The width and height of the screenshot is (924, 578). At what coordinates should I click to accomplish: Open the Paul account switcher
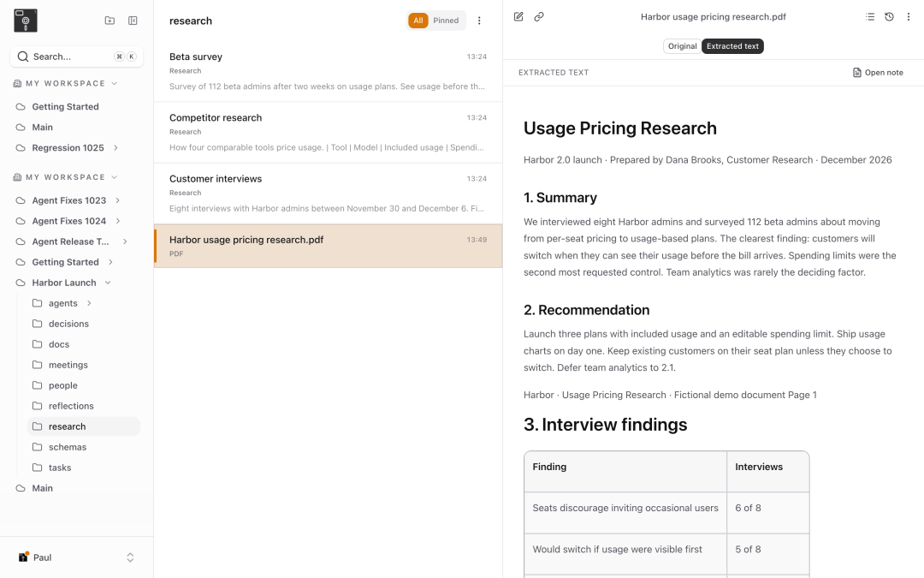(x=77, y=557)
